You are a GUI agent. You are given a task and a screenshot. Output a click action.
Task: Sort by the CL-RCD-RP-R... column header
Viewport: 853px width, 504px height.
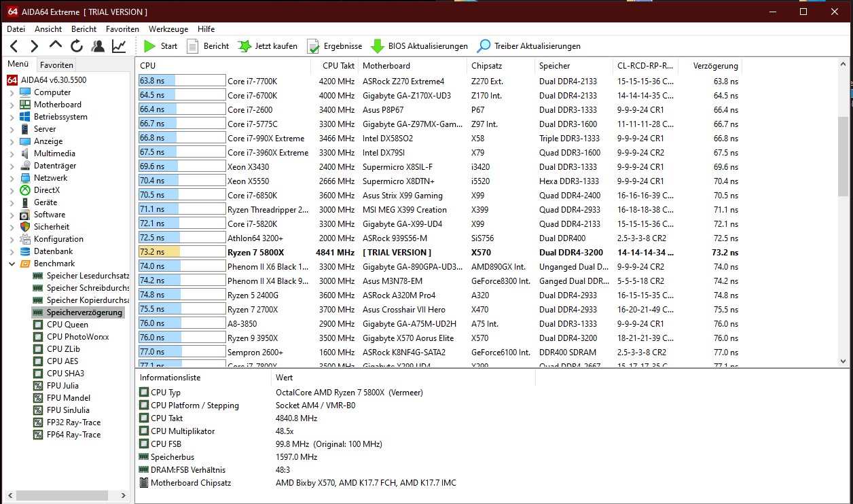click(645, 66)
